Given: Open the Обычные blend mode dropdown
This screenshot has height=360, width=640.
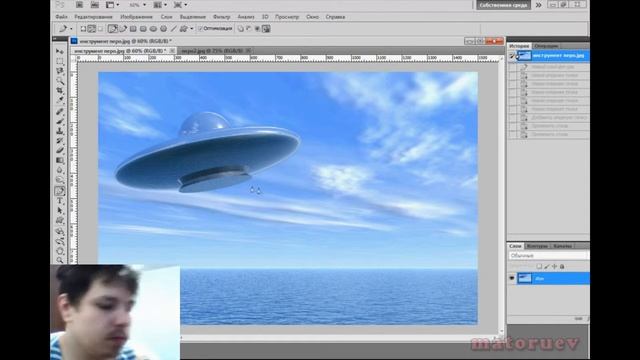Looking at the screenshot, I should (x=548, y=256).
